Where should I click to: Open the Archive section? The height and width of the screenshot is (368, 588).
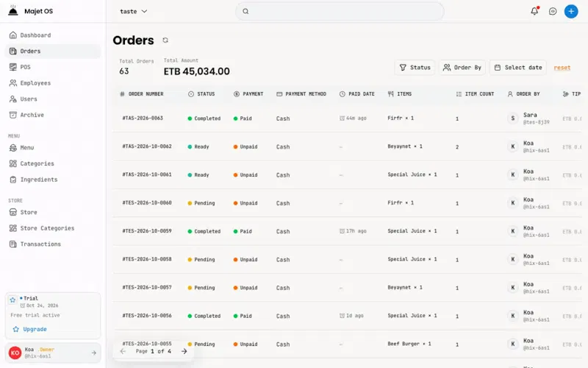[52, 115]
